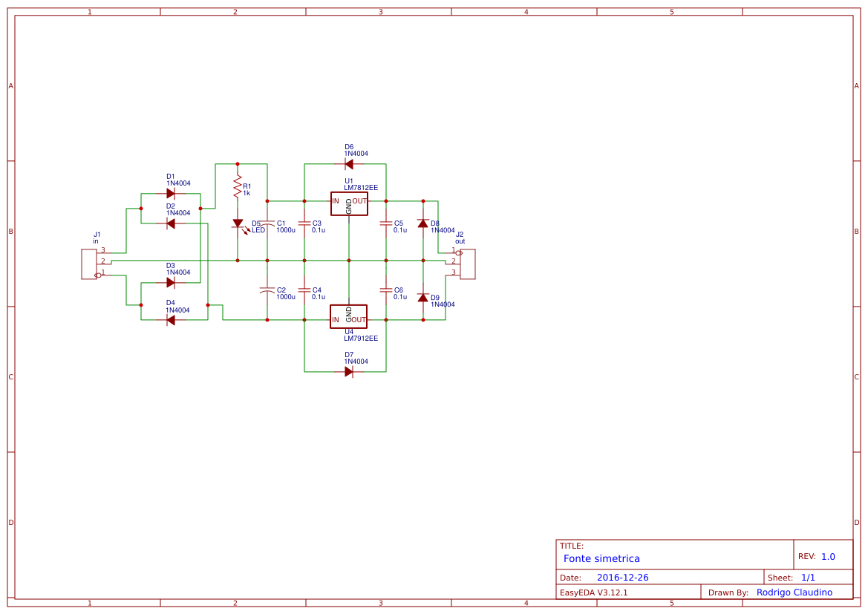Select the R1 resistor symbol
868x614 pixels.
coord(238,187)
